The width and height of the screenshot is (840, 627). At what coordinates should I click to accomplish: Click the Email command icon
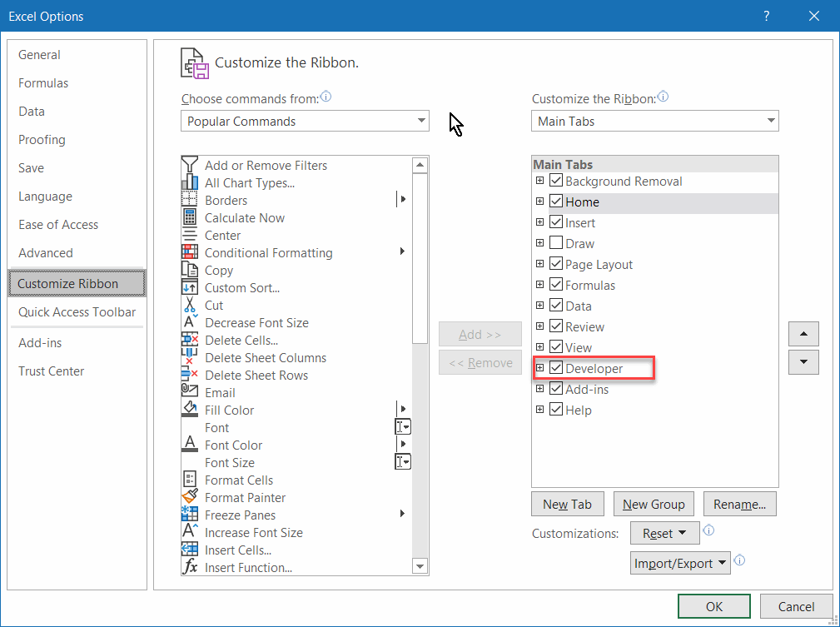pos(190,392)
